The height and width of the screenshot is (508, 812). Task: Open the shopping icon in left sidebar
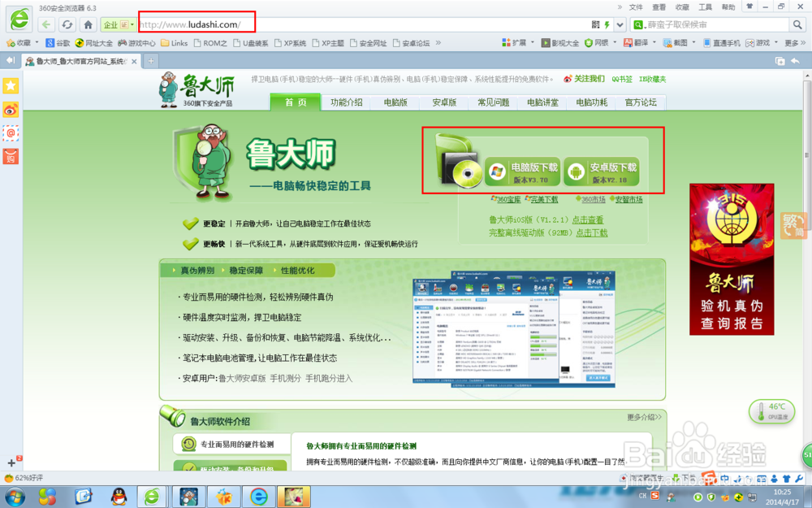coord(11,157)
